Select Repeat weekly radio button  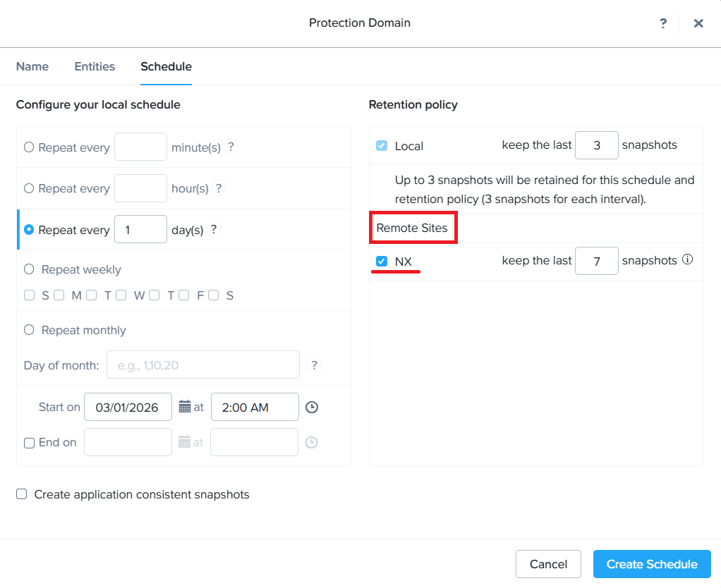point(29,269)
